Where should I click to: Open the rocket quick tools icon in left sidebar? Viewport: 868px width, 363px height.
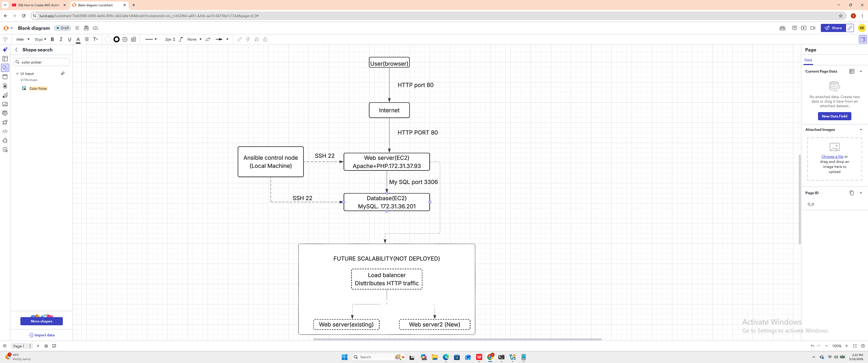(x=5, y=122)
